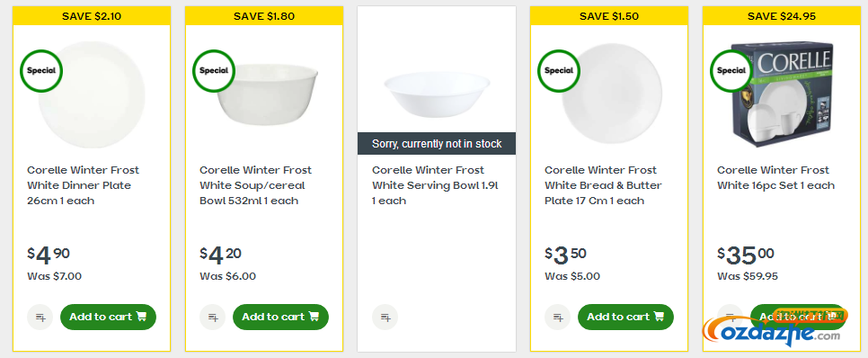Click Special badge on Dinner Plate
Viewport: 868px width, 358px height.
pos(41,71)
